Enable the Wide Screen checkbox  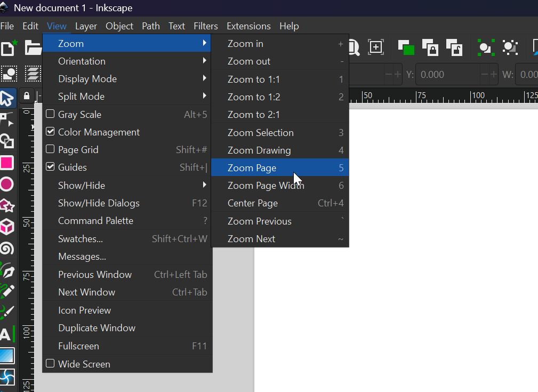point(50,364)
